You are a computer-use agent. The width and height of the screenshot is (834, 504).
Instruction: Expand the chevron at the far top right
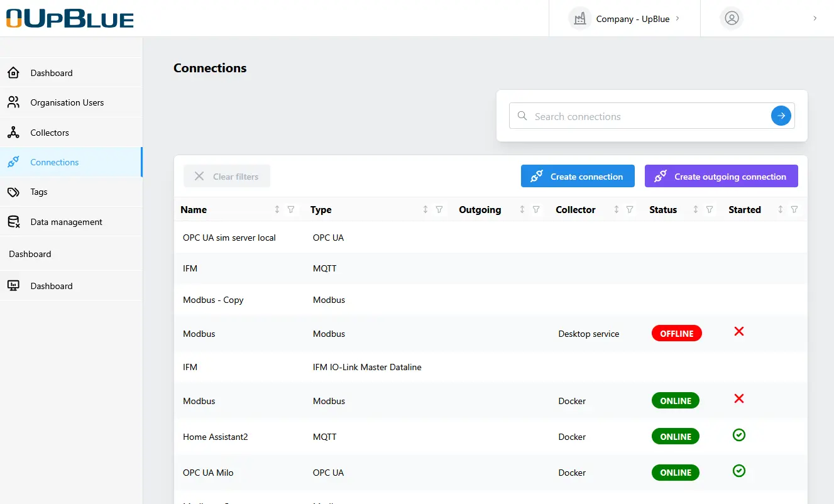pyautogui.click(x=815, y=18)
